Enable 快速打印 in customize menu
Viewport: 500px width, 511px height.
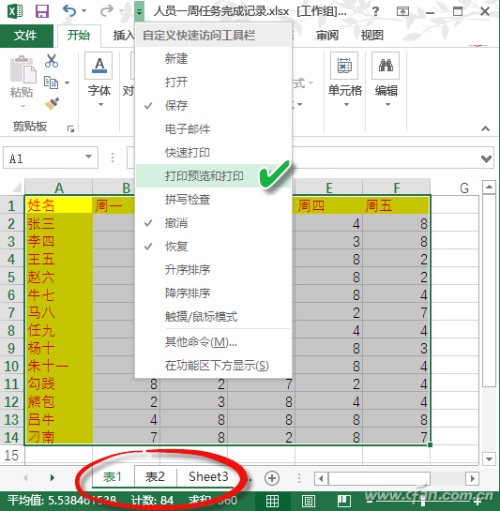pyautogui.click(x=213, y=152)
